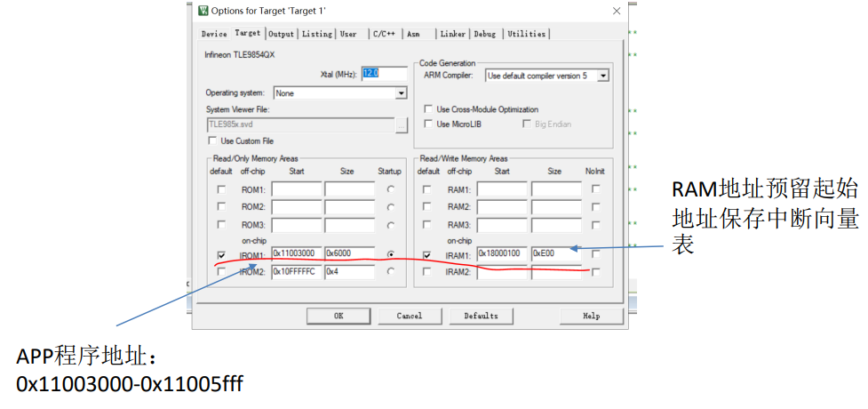The height and width of the screenshot is (409, 868).
Task: Click the IRAM2 Start address field
Action: coord(502,271)
